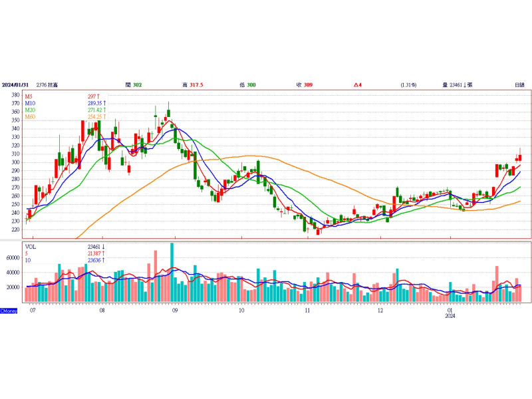Click the red triangle price change indicator
Screen dimensions: 532x399
tap(354, 85)
